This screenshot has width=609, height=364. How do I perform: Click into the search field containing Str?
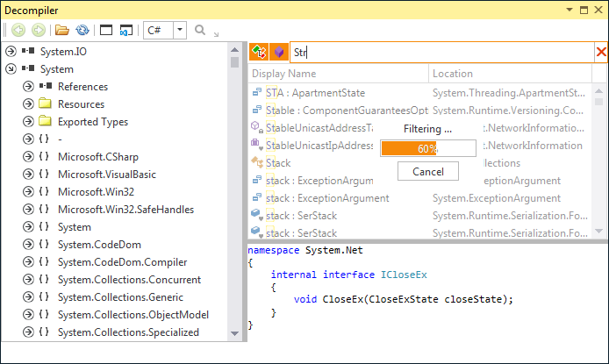point(442,52)
